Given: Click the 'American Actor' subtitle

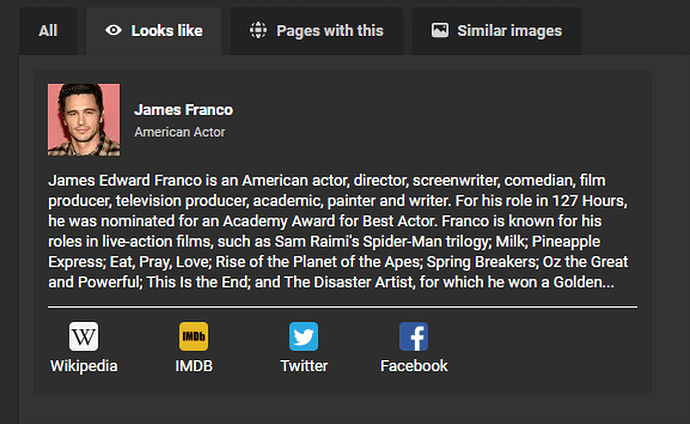Looking at the screenshot, I should coord(179,132).
